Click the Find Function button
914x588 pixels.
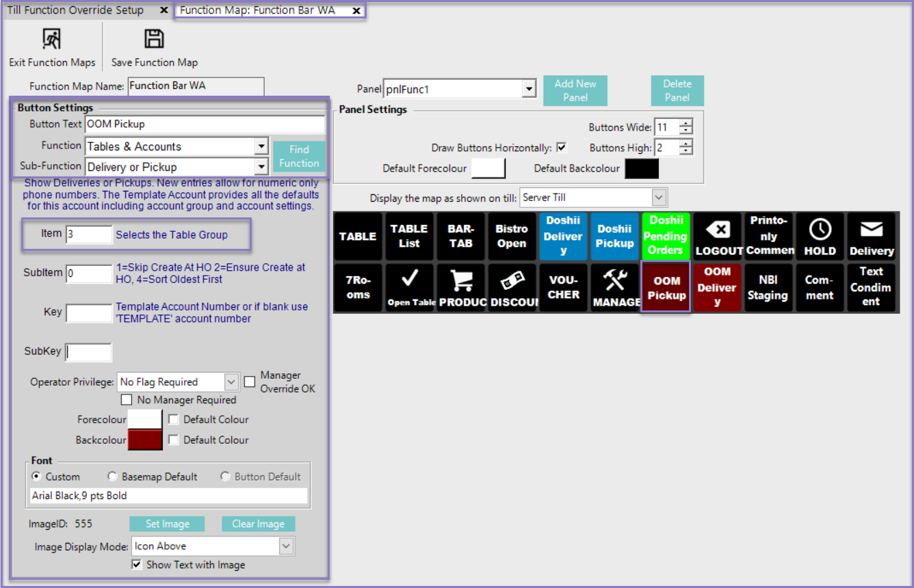point(299,157)
